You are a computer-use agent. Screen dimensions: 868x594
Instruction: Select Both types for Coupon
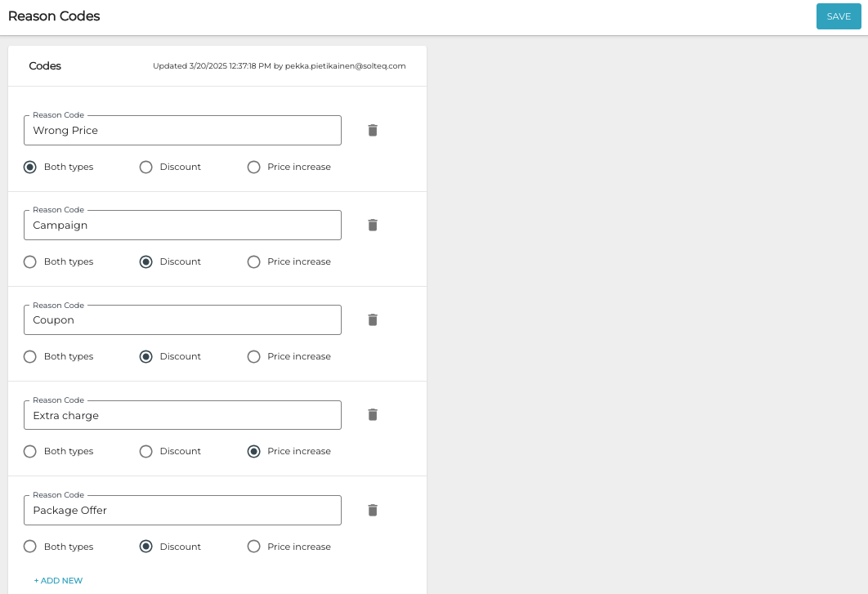coord(30,356)
